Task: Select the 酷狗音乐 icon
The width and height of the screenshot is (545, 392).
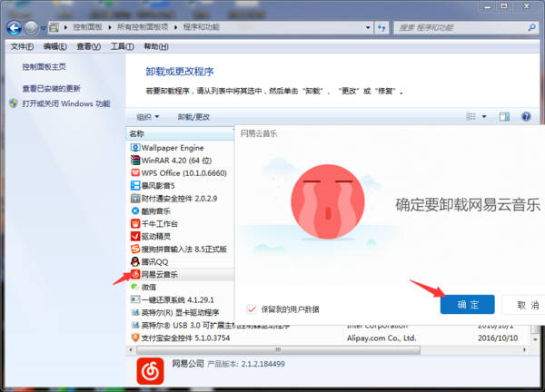Action: click(x=134, y=211)
